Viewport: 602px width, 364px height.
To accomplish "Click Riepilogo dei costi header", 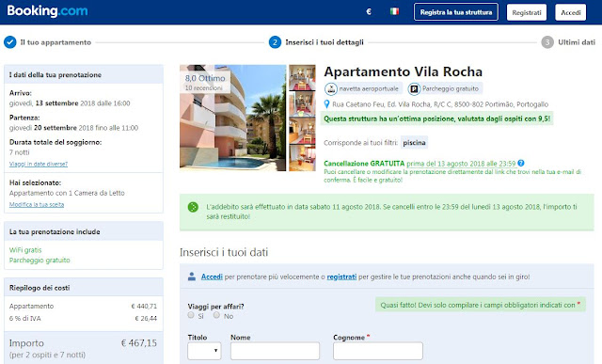I will click(40, 288).
